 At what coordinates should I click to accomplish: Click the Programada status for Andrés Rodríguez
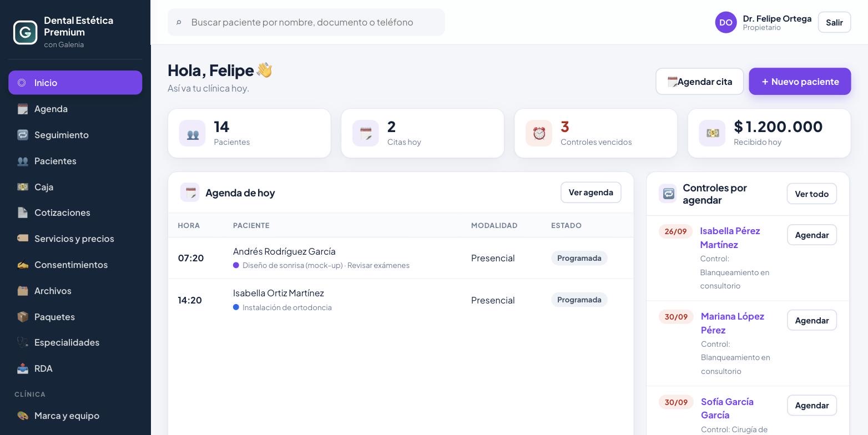[x=579, y=258]
